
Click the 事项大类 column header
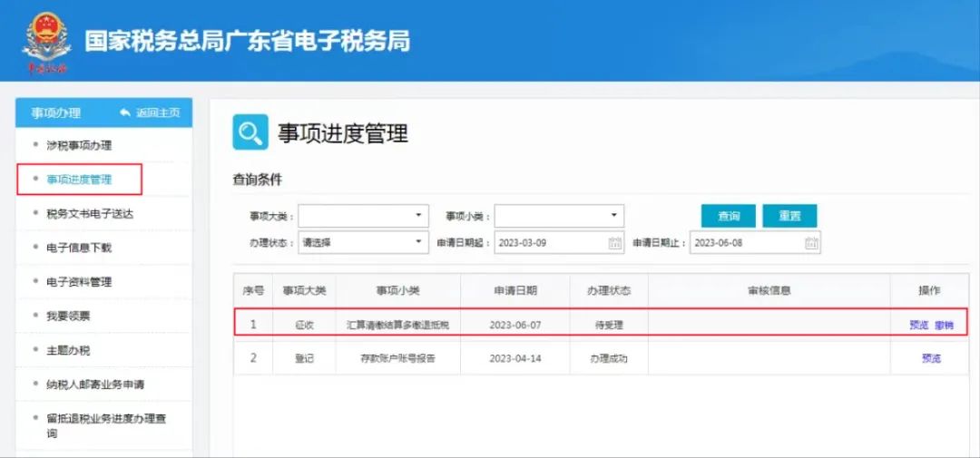click(304, 290)
